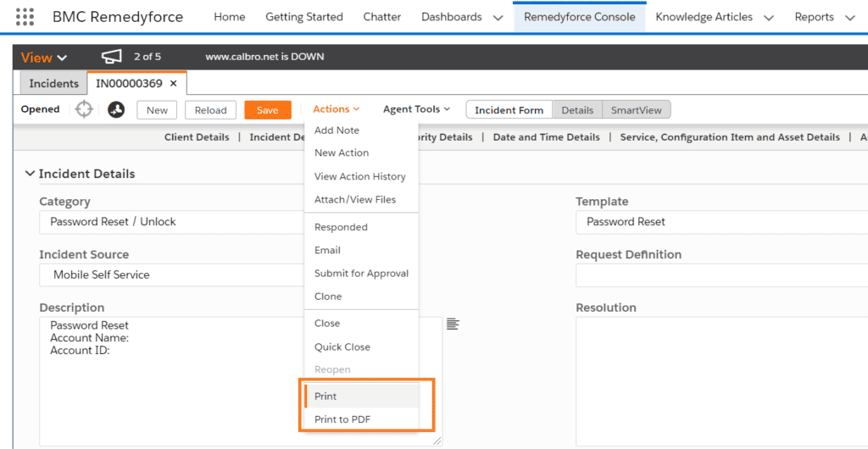
Task: Select Submit for Approval
Action: [361, 274]
